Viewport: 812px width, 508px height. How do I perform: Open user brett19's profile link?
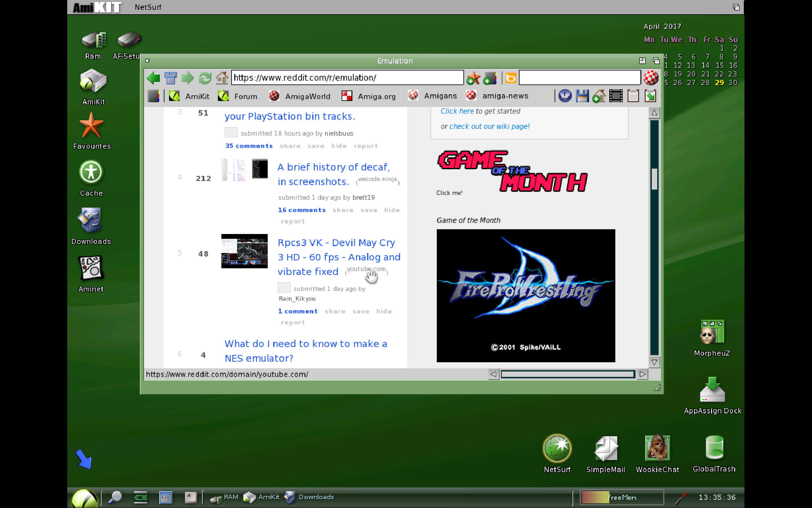point(363,197)
